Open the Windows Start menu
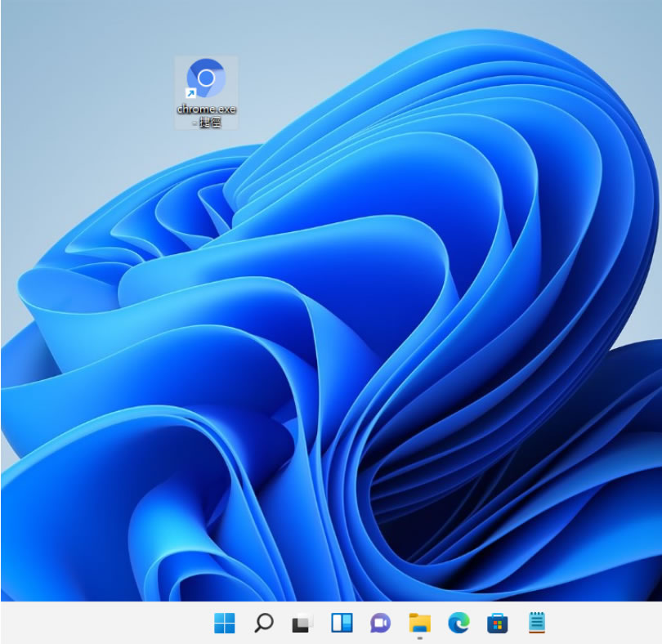 click(x=225, y=623)
